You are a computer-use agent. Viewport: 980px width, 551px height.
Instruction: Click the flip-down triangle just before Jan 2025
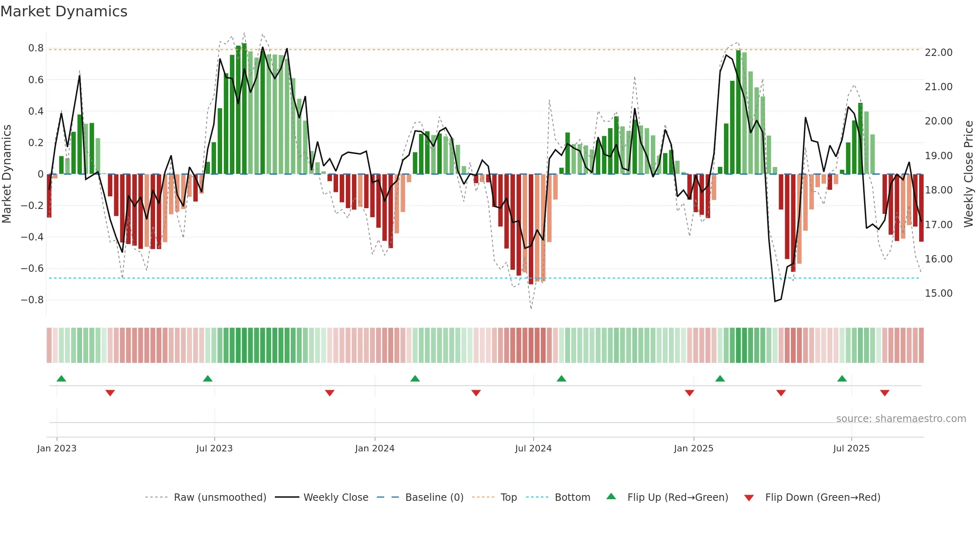[690, 393]
